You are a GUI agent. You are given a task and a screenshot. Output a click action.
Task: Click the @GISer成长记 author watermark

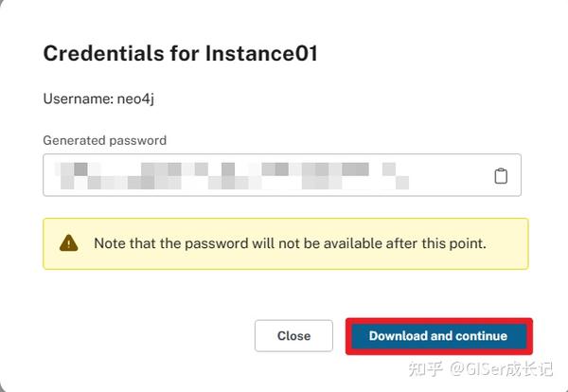click(x=502, y=368)
